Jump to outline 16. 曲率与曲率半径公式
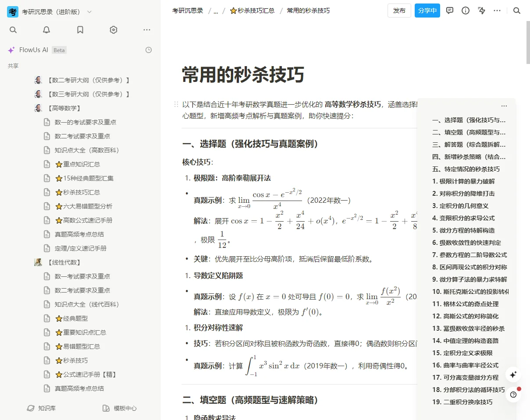 tap(465, 365)
